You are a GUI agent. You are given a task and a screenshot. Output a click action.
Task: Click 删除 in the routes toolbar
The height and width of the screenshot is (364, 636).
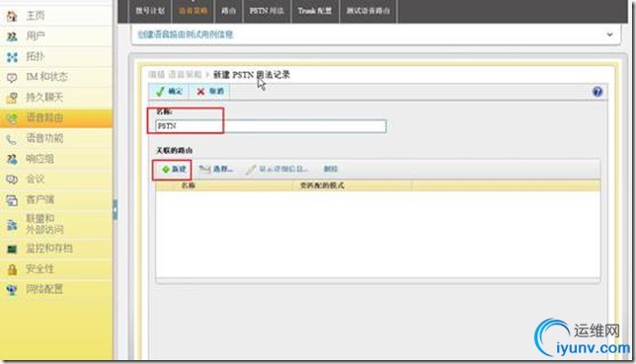point(331,169)
